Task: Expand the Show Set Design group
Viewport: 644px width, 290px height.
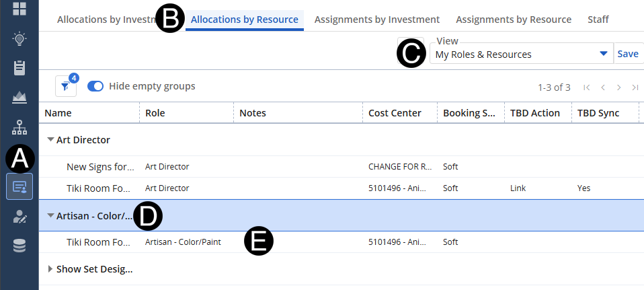Action: [x=50, y=269]
